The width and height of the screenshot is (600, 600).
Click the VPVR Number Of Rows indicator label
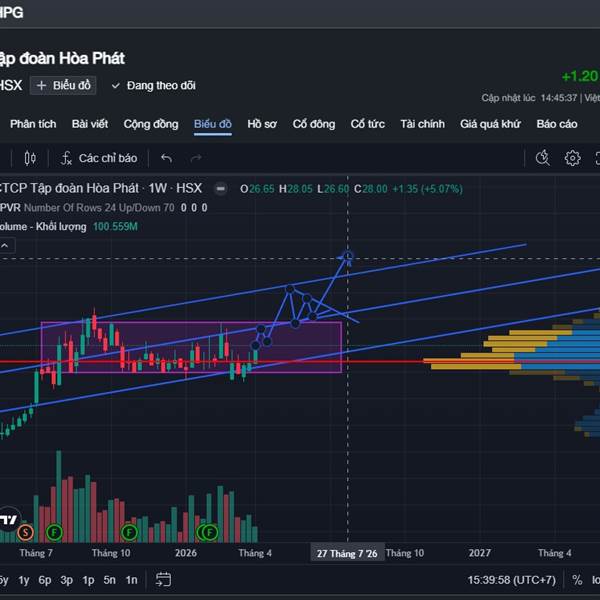point(87,208)
